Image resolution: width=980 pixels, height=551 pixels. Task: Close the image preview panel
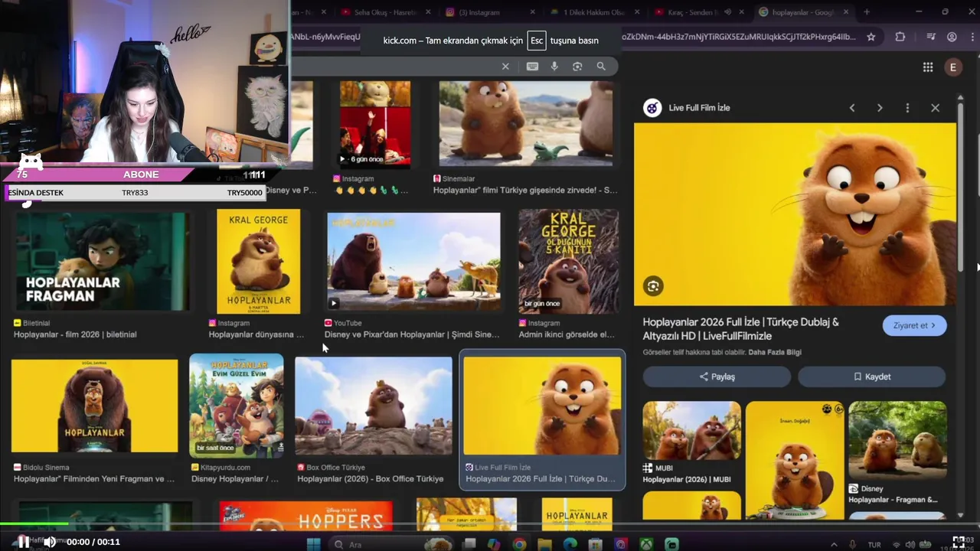935,108
